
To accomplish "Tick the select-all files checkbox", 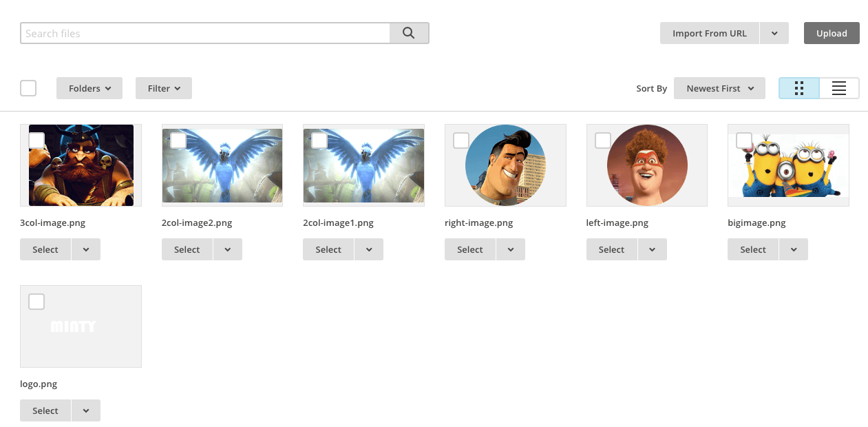I will pos(28,88).
